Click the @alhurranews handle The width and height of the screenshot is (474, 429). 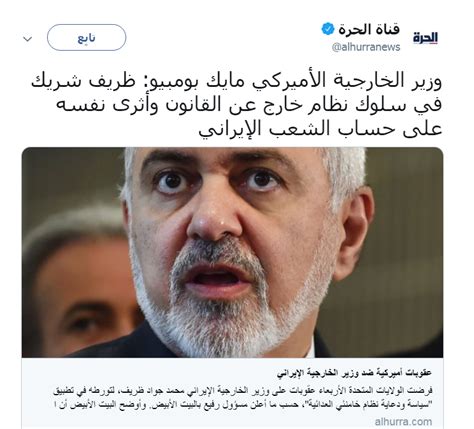[x=366, y=47]
